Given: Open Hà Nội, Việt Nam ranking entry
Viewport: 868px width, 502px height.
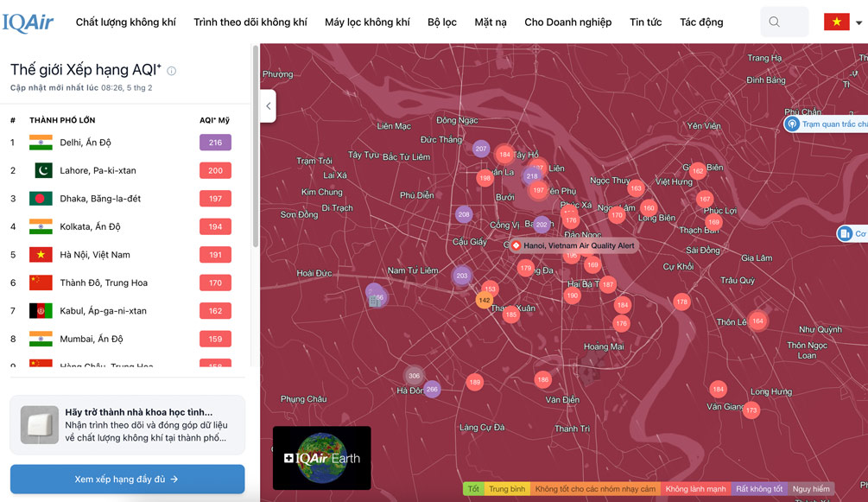Looking at the screenshot, I should click(x=95, y=255).
